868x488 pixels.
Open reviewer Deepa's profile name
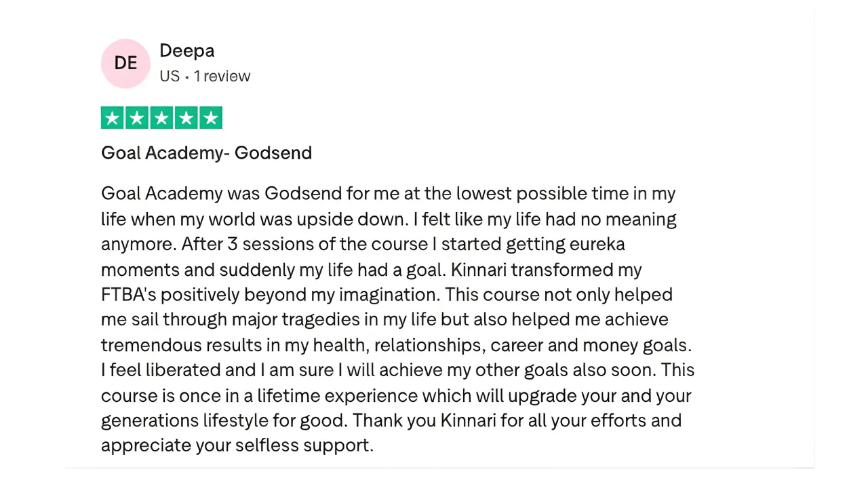[186, 51]
